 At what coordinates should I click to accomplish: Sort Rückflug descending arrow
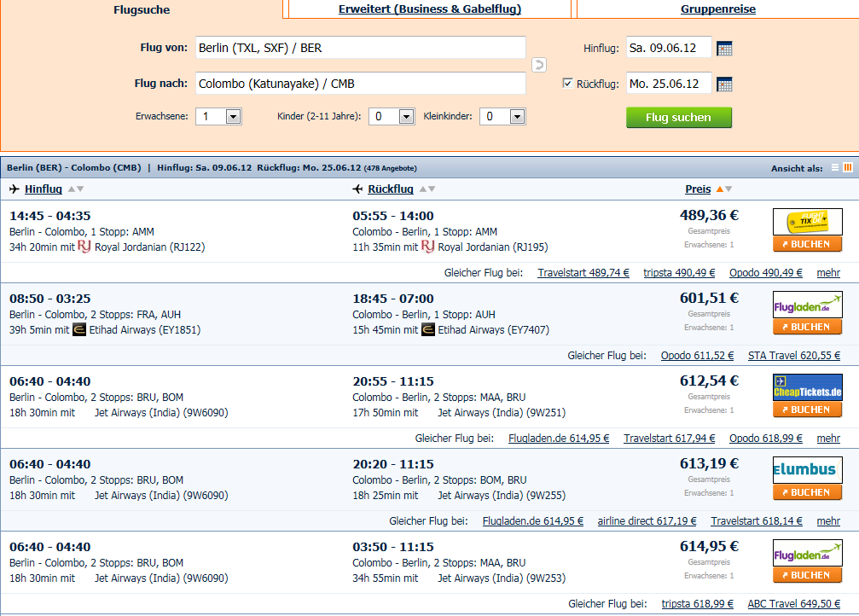(x=432, y=189)
